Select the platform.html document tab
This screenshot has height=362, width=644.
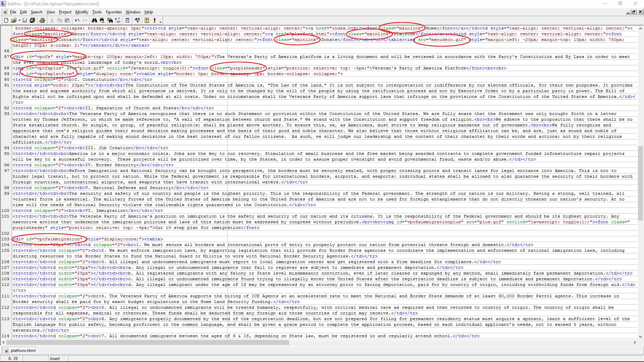(x=20, y=351)
